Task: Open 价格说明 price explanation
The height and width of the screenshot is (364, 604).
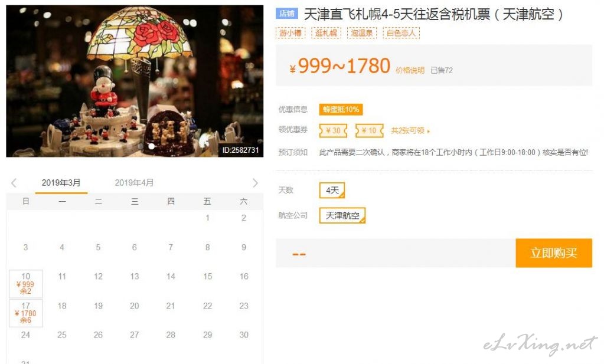Action: pyautogui.click(x=410, y=70)
